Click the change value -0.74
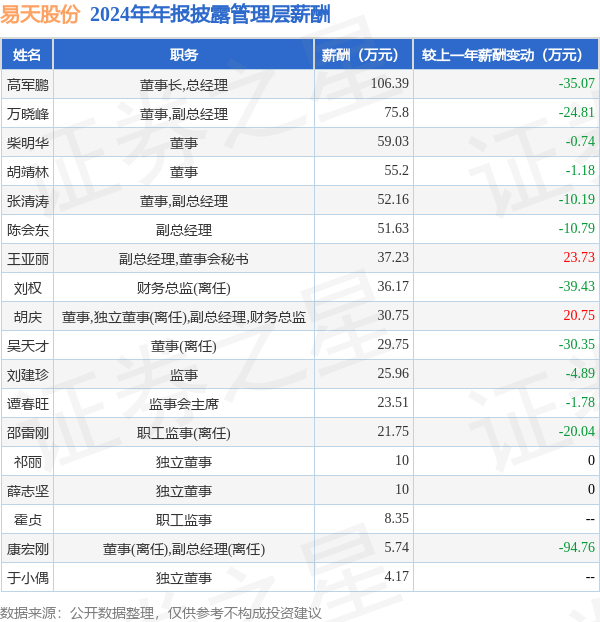This screenshot has width=600, height=622. 580,141
